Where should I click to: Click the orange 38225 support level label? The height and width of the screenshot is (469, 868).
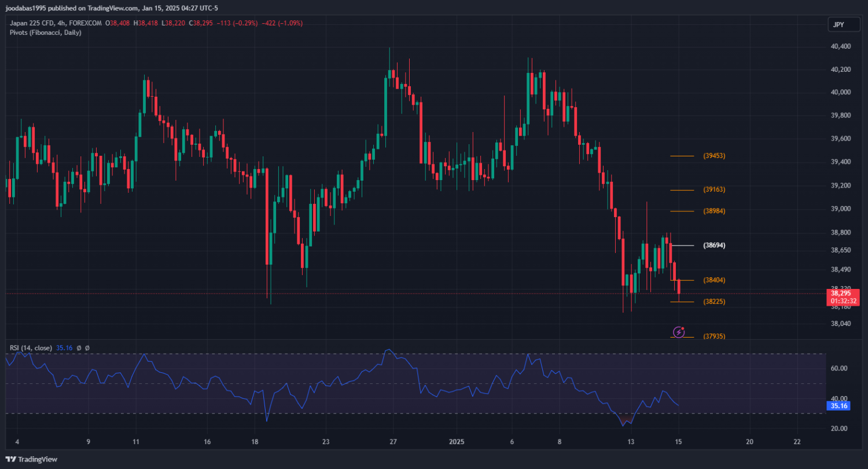coord(714,302)
